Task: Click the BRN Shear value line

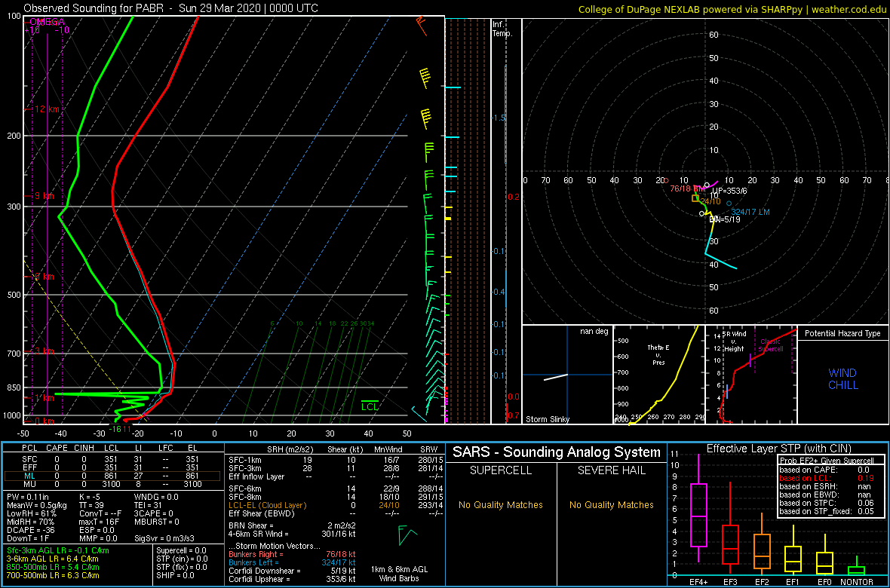Action: [x=293, y=525]
